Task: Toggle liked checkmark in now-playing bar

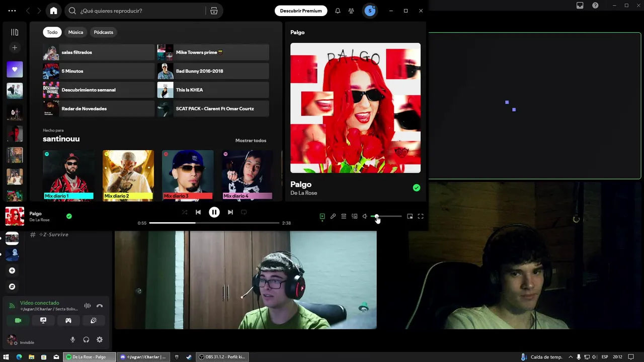Action: pyautogui.click(x=69, y=216)
